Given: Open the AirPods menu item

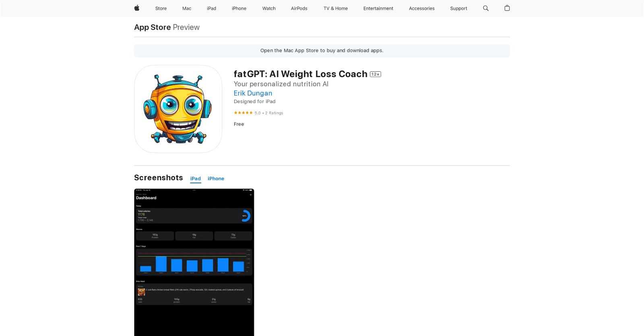Looking at the screenshot, I should coord(299,8).
